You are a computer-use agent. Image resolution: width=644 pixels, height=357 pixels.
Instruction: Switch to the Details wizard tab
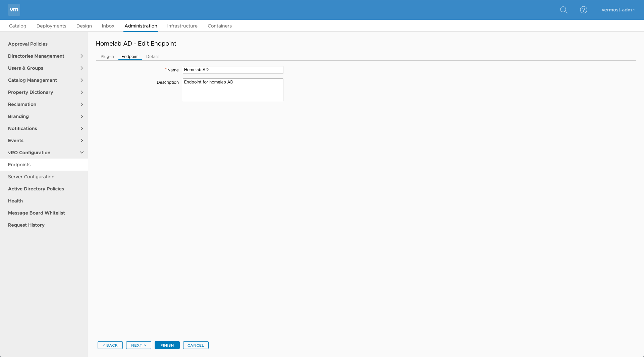pyautogui.click(x=153, y=56)
